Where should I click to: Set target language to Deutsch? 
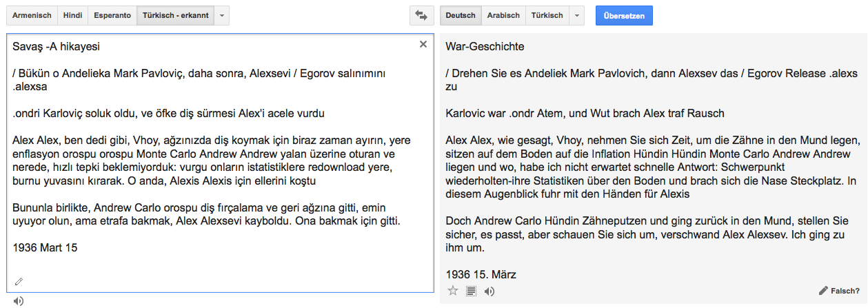461,15
